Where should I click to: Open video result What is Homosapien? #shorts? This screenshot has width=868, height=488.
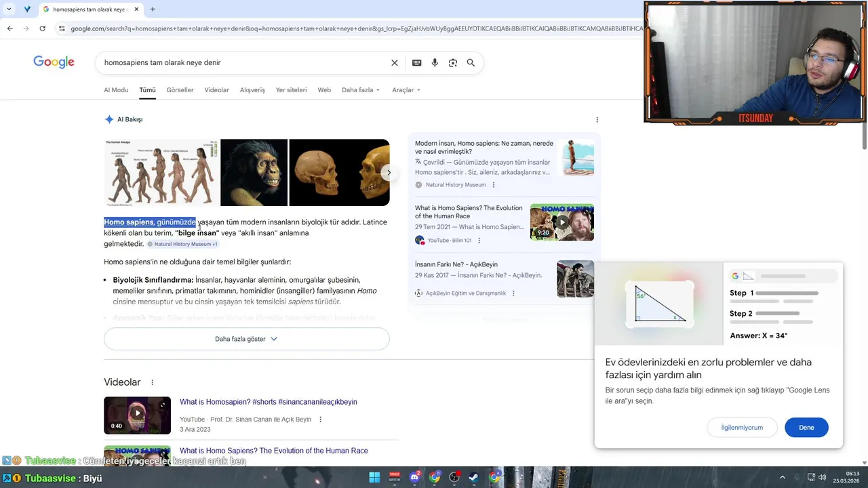pyautogui.click(x=268, y=402)
